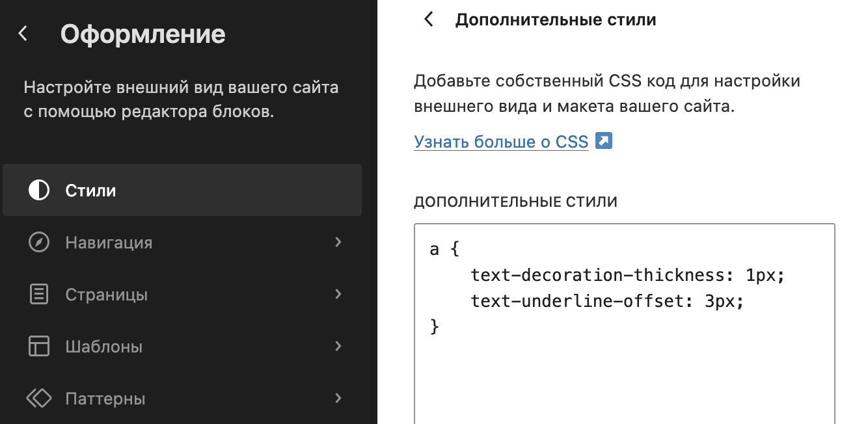The image size is (868, 424).
Task: Expand Навигация using its right chevron
Action: click(338, 242)
